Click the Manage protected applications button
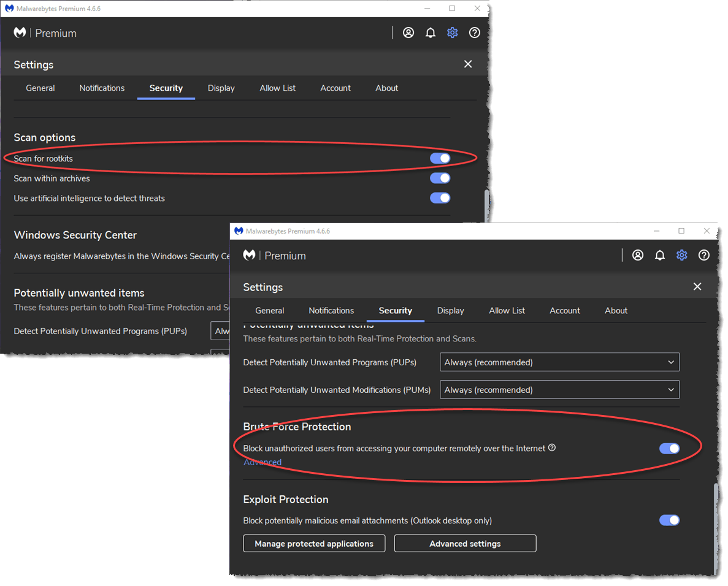Image resolution: width=728 pixels, height=586 pixels. [x=314, y=543]
